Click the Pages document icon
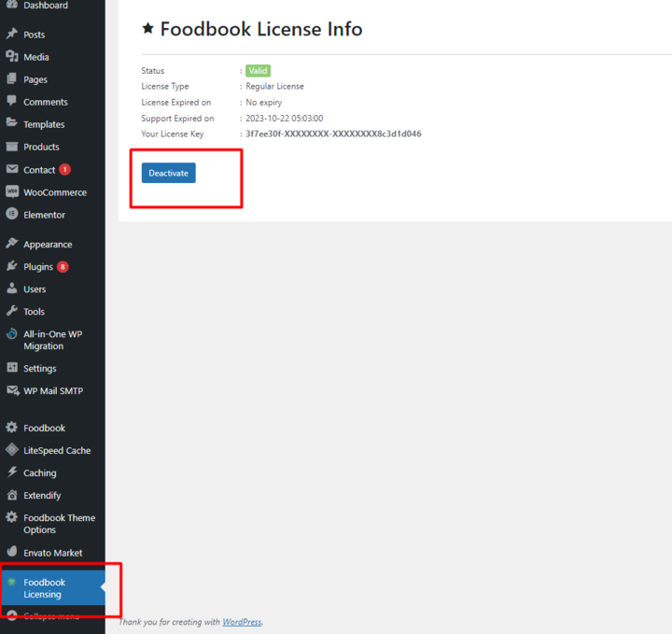 pos(12,78)
